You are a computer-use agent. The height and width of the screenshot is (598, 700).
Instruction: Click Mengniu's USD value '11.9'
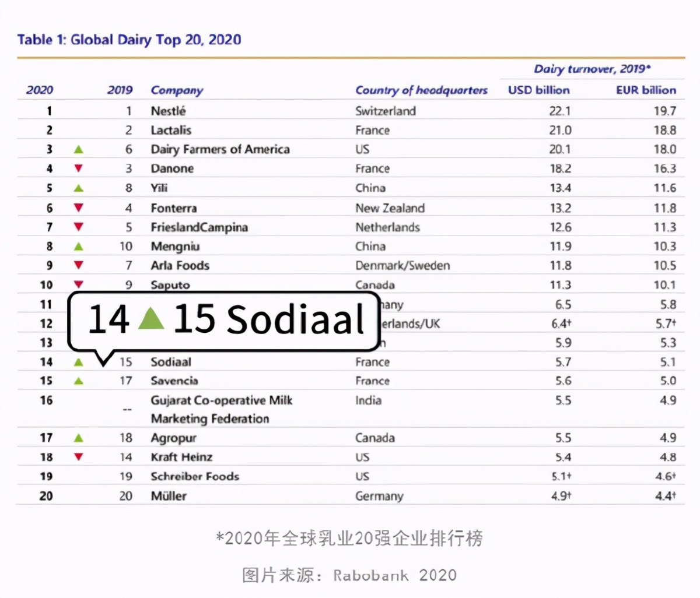click(x=560, y=247)
